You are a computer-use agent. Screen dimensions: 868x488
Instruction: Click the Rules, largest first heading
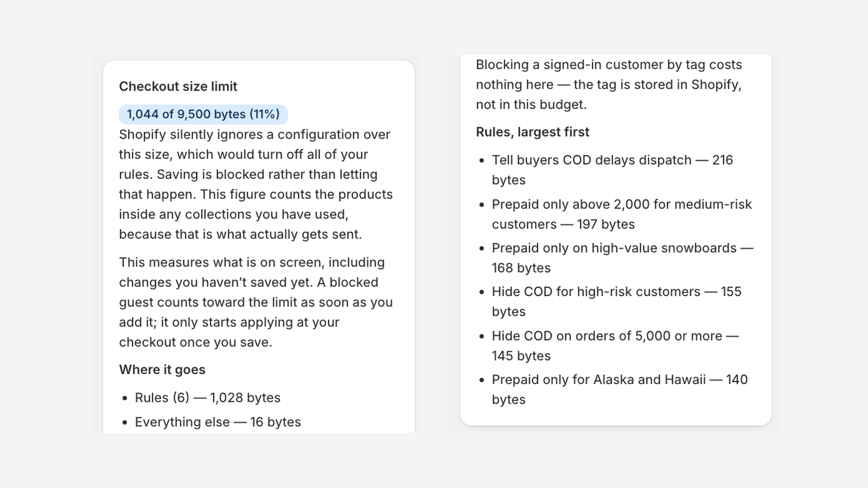pyautogui.click(x=532, y=132)
